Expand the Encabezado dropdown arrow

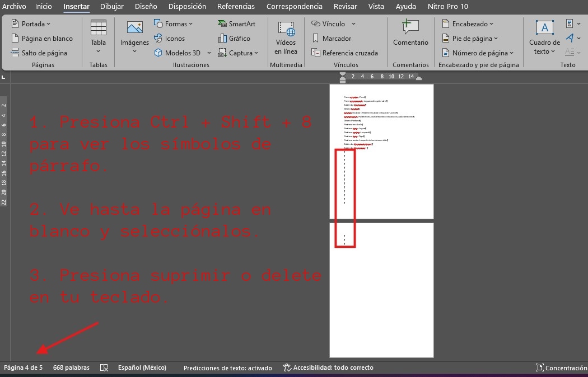[491, 24]
